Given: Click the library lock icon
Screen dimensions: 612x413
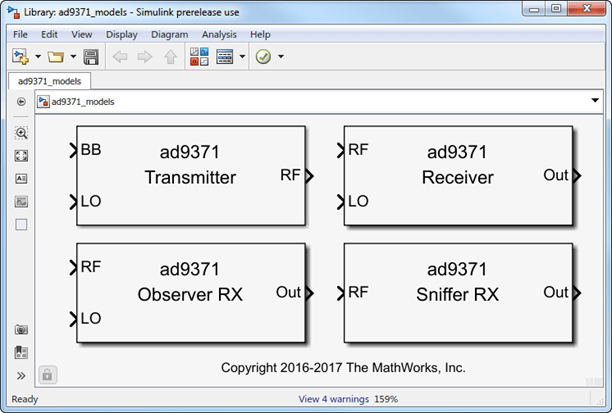Looking at the screenshot, I should click(48, 375).
